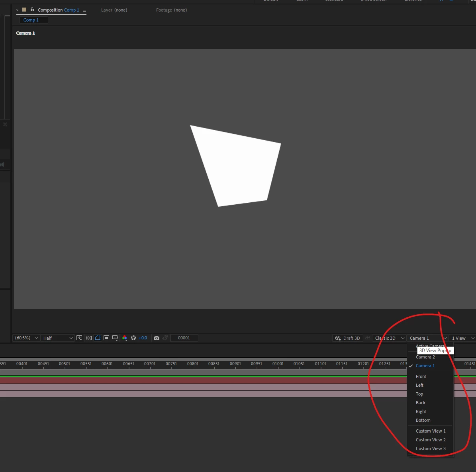
Task: Switch to Footage (none) tab
Action: pyautogui.click(x=172, y=10)
